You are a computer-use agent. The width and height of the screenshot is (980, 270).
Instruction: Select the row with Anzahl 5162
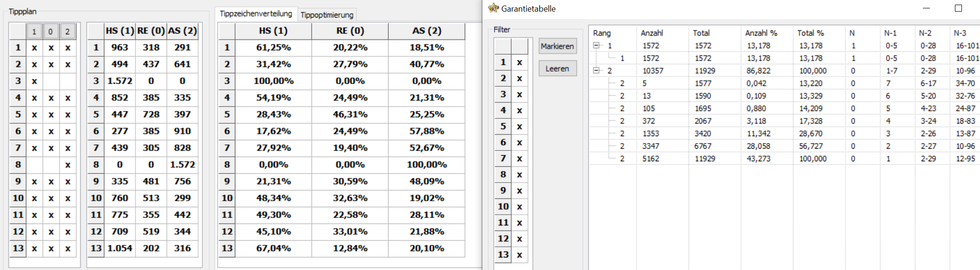pos(650,158)
